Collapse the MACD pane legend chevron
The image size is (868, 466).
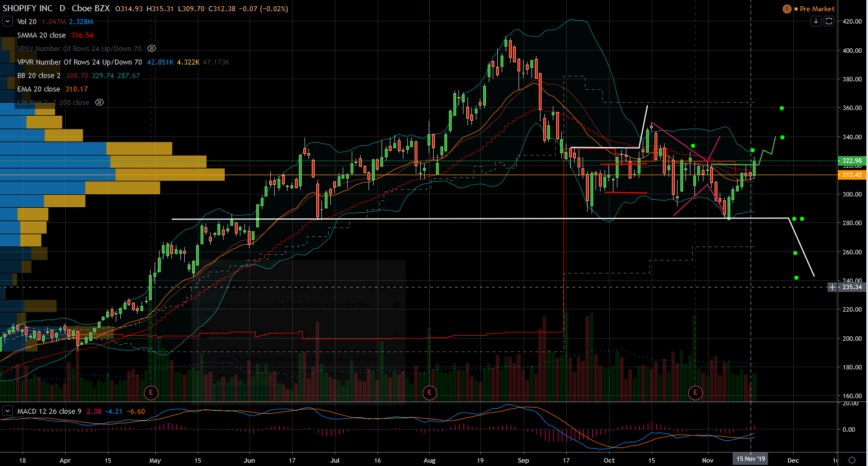pyautogui.click(x=7, y=411)
